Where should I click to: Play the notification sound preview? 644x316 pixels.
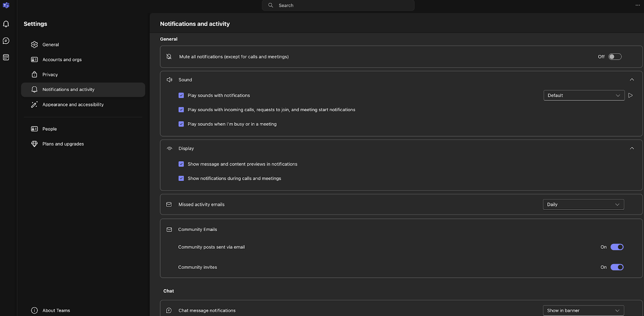click(631, 96)
